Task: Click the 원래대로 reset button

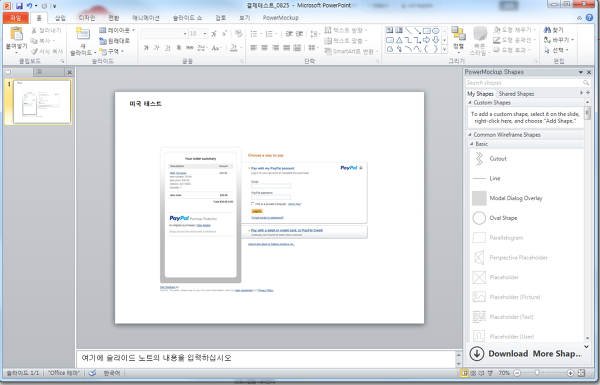Action: pos(114,41)
